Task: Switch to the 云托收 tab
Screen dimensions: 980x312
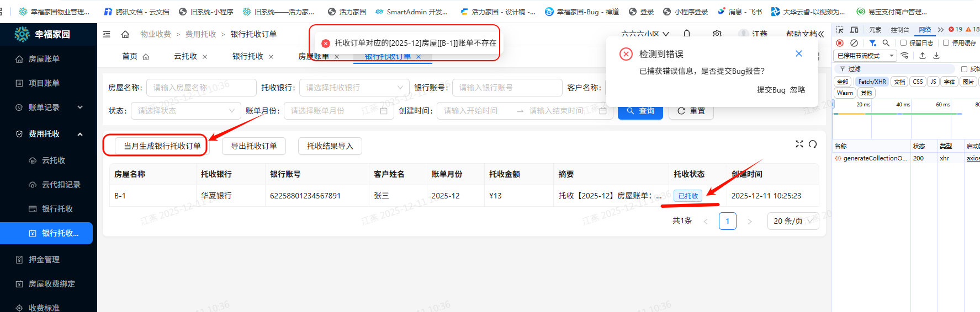Action: click(186, 56)
